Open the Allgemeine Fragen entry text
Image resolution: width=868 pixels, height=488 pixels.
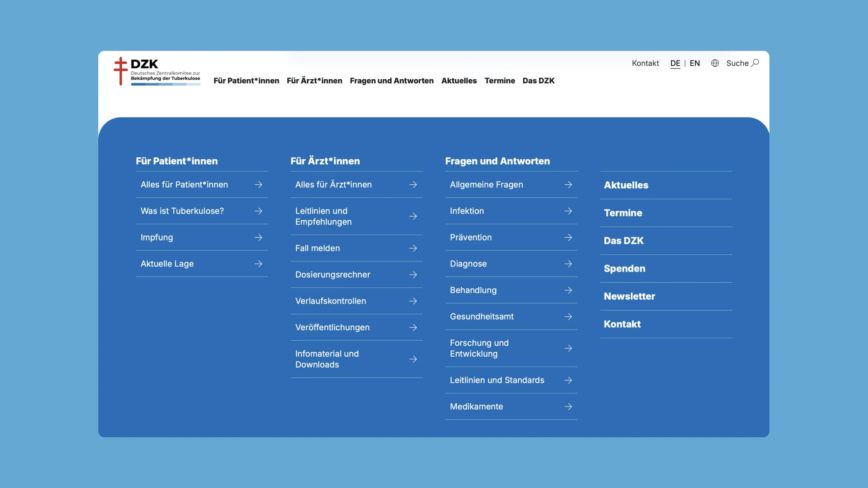[487, 185]
